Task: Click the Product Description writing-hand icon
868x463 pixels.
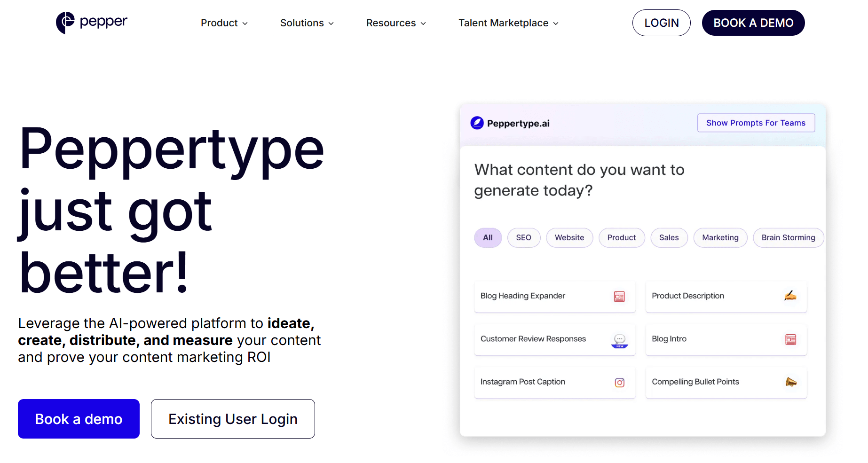Action: pos(790,296)
